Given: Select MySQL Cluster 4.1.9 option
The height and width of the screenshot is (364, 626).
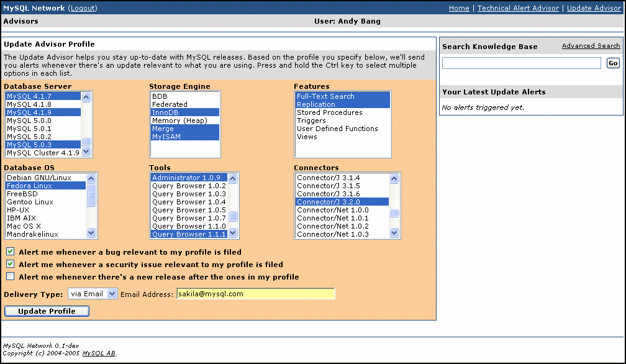Looking at the screenshot, I should pyautogui.click(x=43, y=152).
